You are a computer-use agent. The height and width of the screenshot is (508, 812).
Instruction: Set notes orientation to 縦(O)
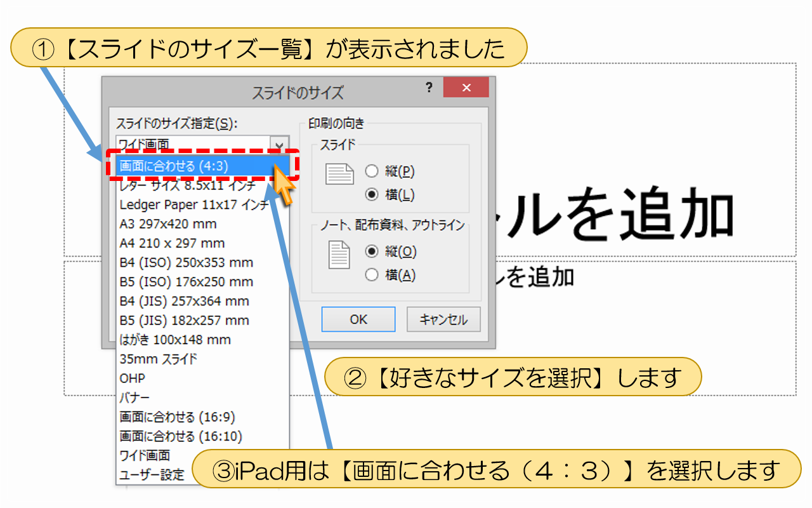[391, 251]
